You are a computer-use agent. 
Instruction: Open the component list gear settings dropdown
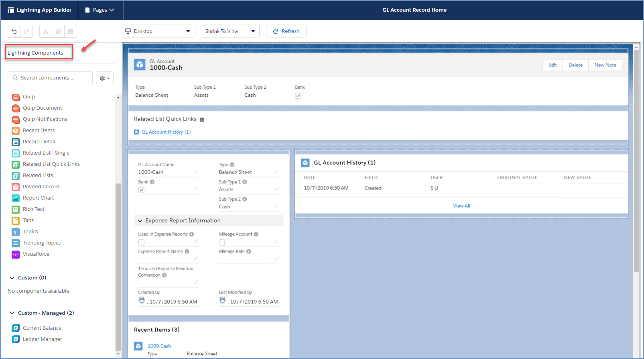(x=105, y=78)
